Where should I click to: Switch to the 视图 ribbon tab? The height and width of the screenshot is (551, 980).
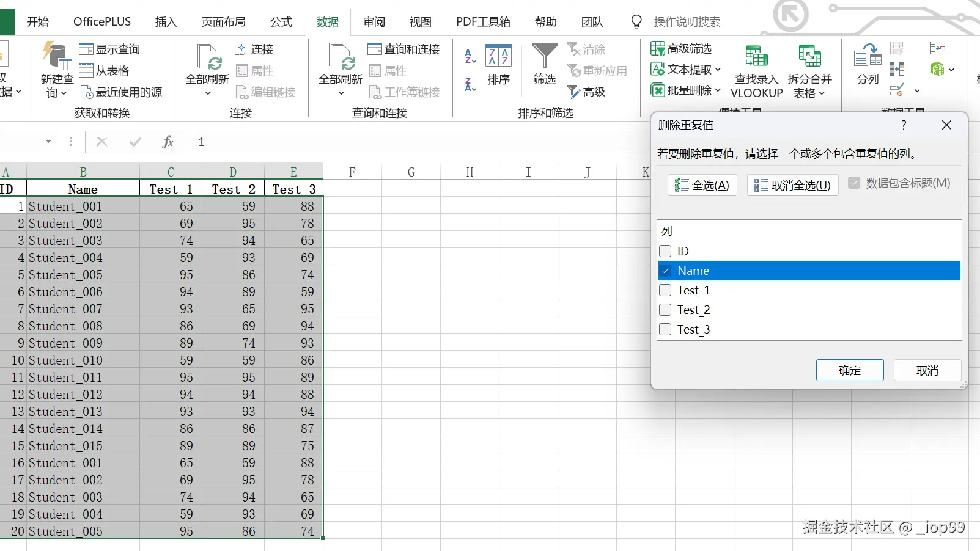pos(419,21)
